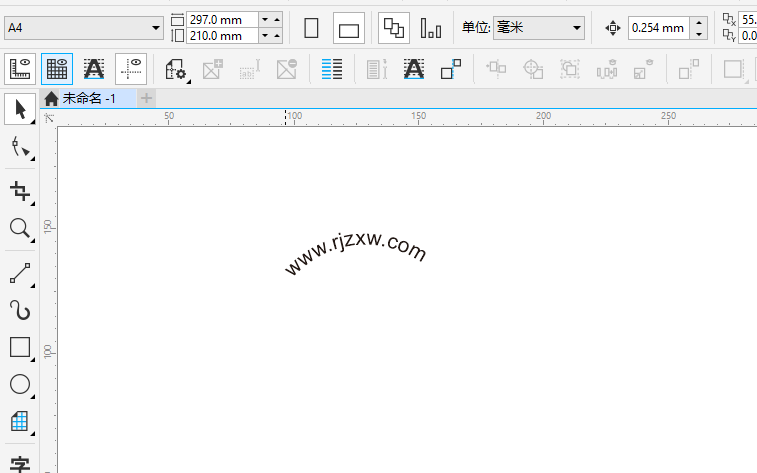Set page to landscape orientation
This screenshot has height=473, width=757.
tap(349, 28)
